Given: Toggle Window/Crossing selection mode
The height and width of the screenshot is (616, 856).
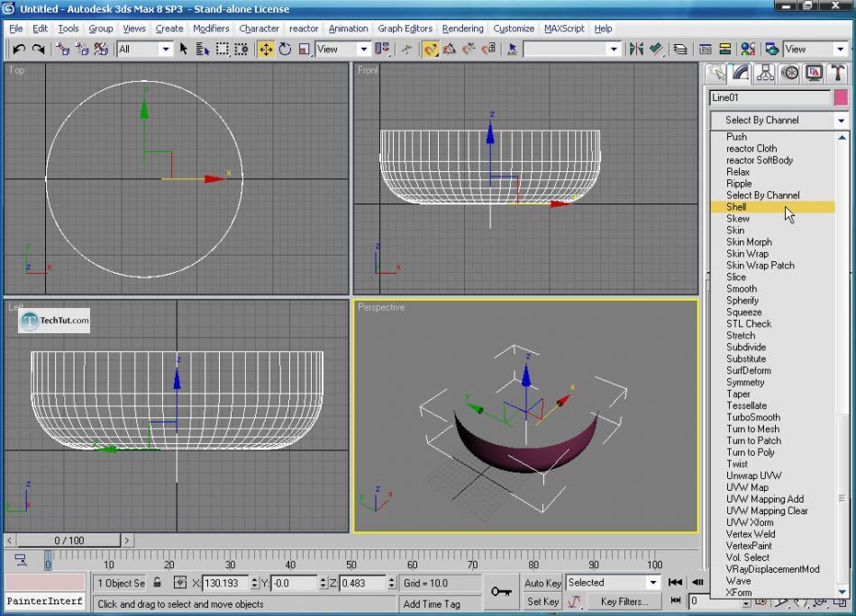Looking at the screenshot, I should click(x=241, y=50).
